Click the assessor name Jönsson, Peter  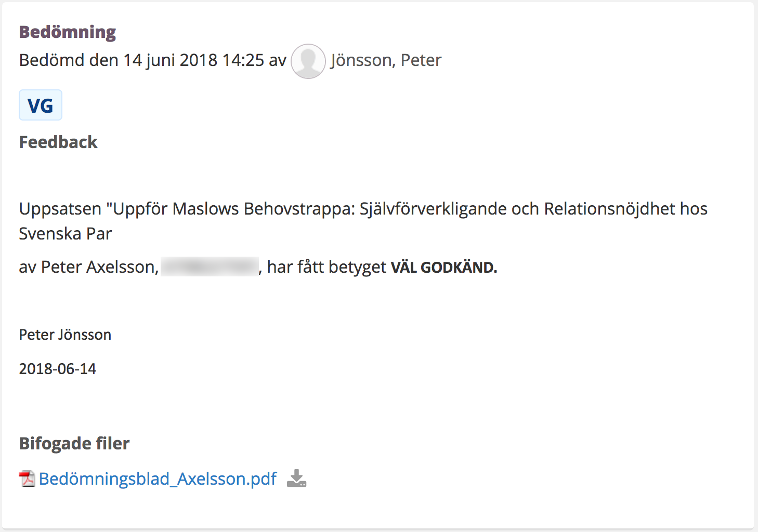tap(386, 60)
